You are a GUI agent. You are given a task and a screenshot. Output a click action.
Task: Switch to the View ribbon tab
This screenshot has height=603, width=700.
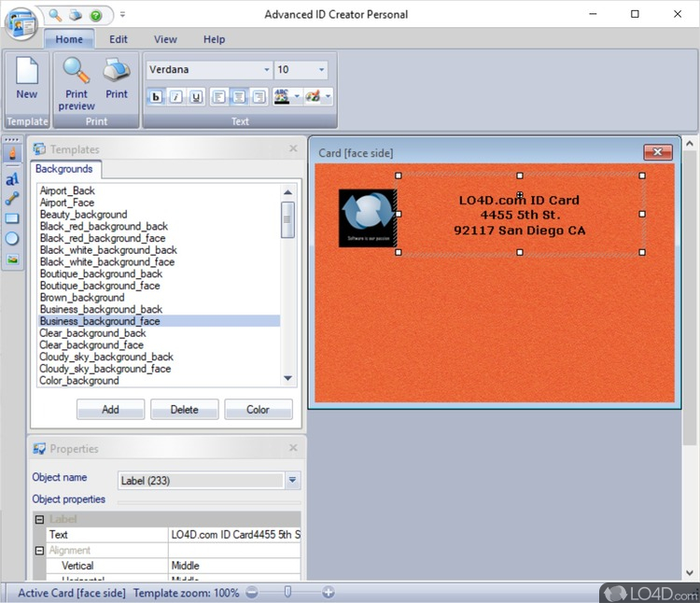(165, 39)
